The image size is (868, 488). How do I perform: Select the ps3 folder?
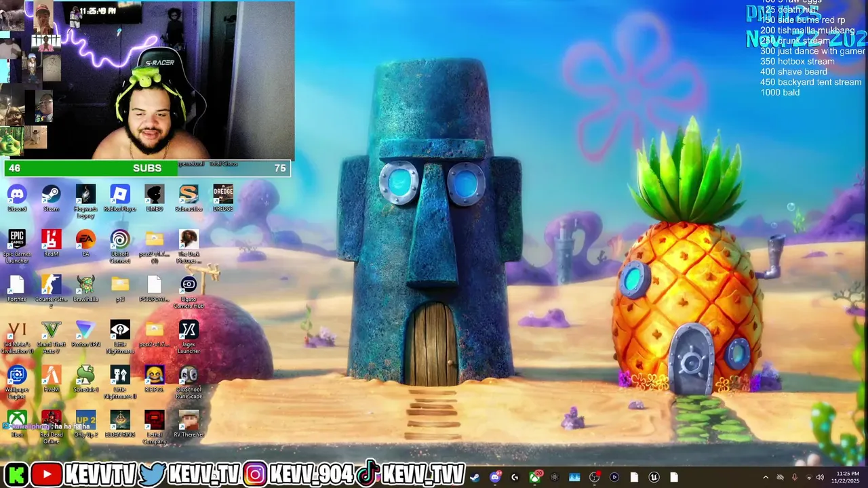tap(120, 289)
